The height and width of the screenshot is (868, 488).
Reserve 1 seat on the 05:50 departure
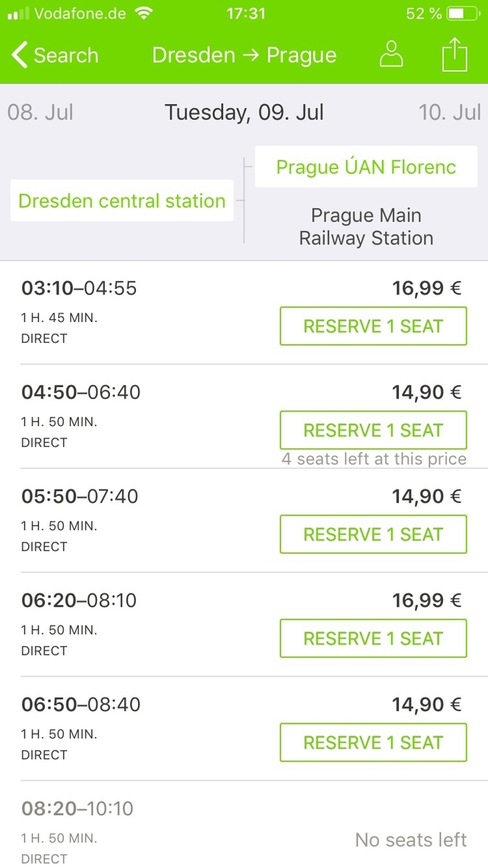[x=373, y=535]
